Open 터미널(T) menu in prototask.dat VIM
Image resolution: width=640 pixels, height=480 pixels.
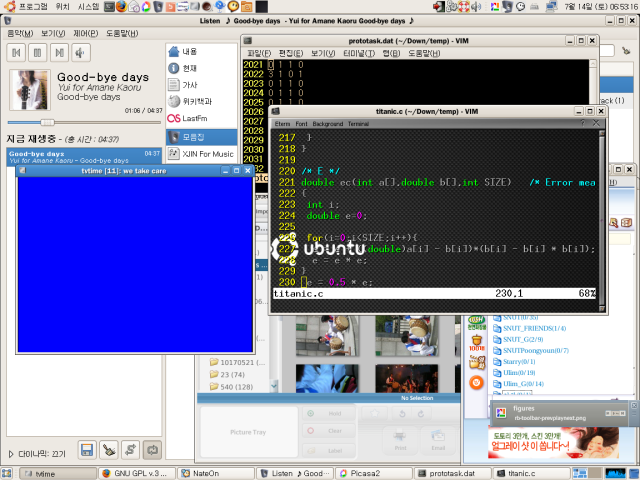click(x=358, y=53)
